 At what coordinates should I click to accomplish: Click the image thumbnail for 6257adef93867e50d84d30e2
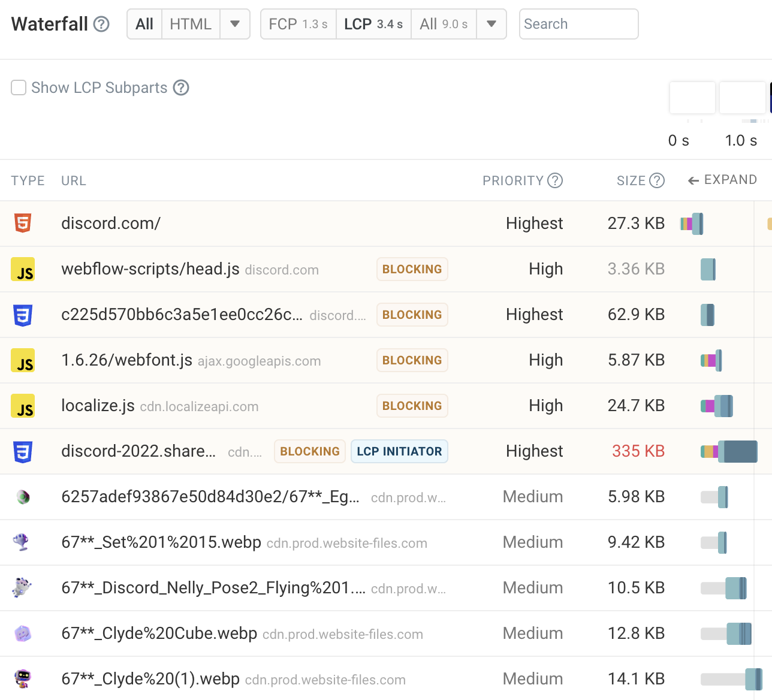coord(23,497)
